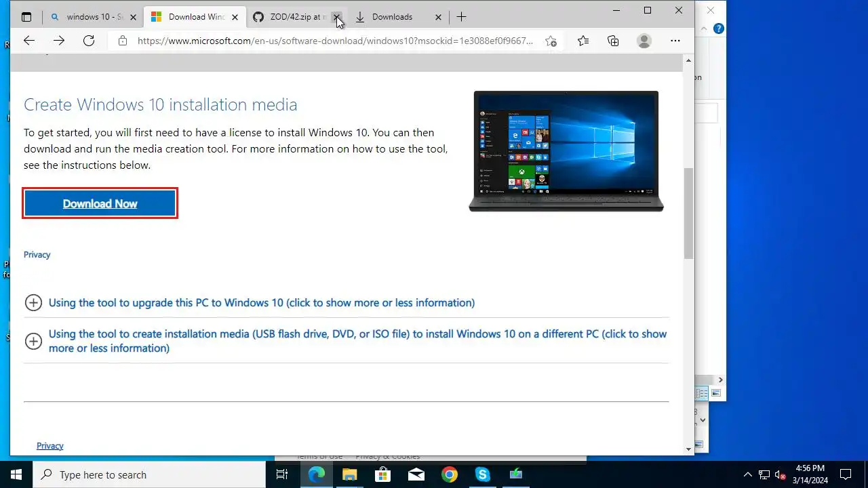Collapse the ribbon in background Explorer window
The height and width of the screenshot is (488, 868).
pyautogui.click(x=704, y=28)
